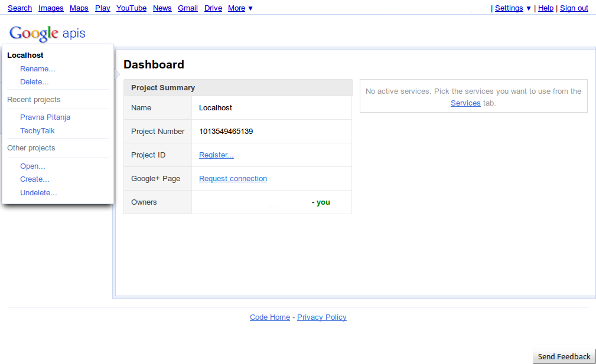This screenshot has width=596, height=364.
Task: Click Register... link for Project ID
Action: tap(216, 155)
